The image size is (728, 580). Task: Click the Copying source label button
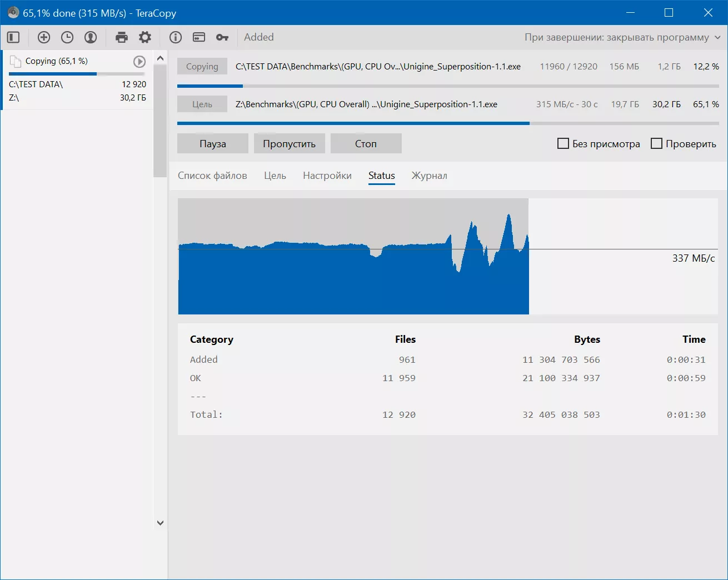click(202, 66)
